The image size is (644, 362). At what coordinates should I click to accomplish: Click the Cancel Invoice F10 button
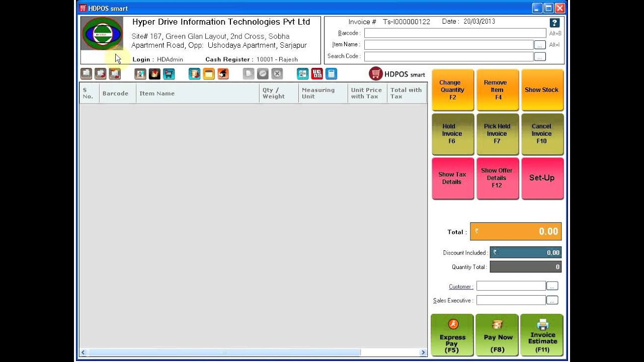[x=542, y=134]
